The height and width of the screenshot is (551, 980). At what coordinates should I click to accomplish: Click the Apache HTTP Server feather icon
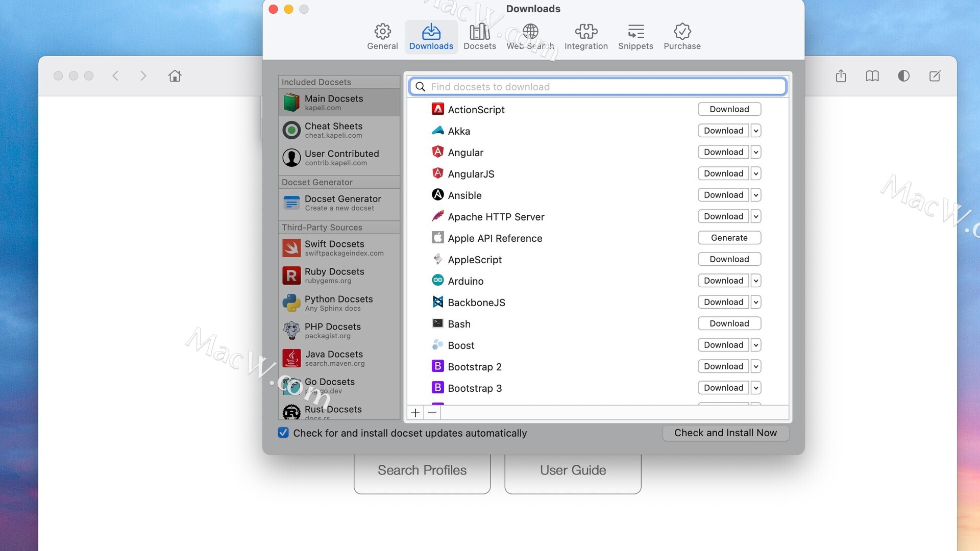(x=437, y=216)
